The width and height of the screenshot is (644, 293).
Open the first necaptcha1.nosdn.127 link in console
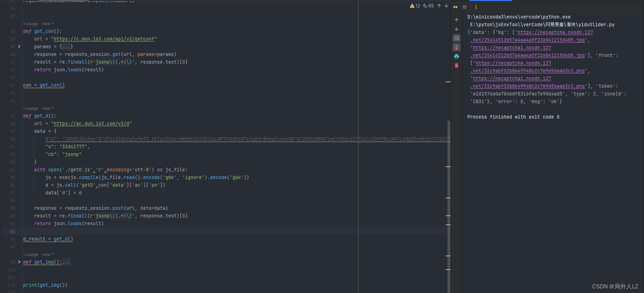[512, 48]
